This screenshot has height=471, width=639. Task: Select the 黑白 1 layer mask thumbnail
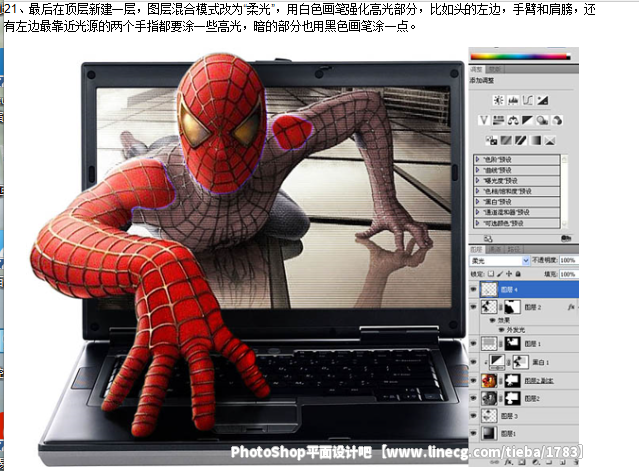(520, 362)
